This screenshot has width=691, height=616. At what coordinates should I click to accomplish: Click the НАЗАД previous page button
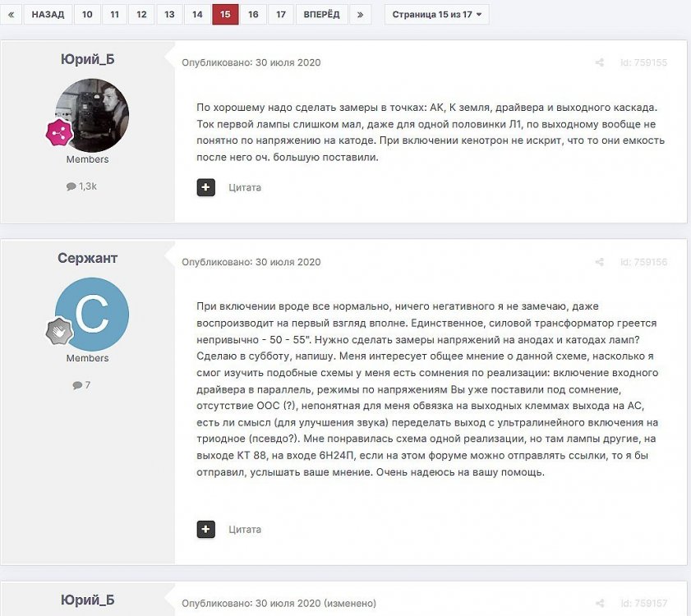pos(48,15)
